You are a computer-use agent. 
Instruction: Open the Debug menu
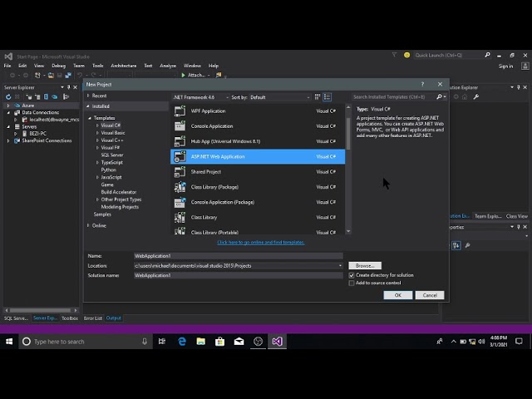(58, 66)
